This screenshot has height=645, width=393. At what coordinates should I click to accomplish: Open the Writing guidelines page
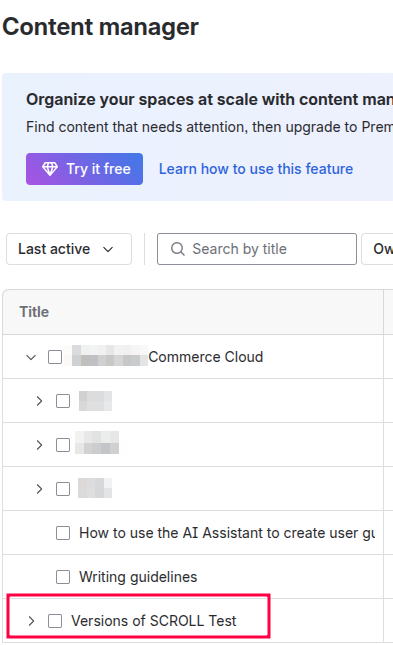click(x=138, y=577)
